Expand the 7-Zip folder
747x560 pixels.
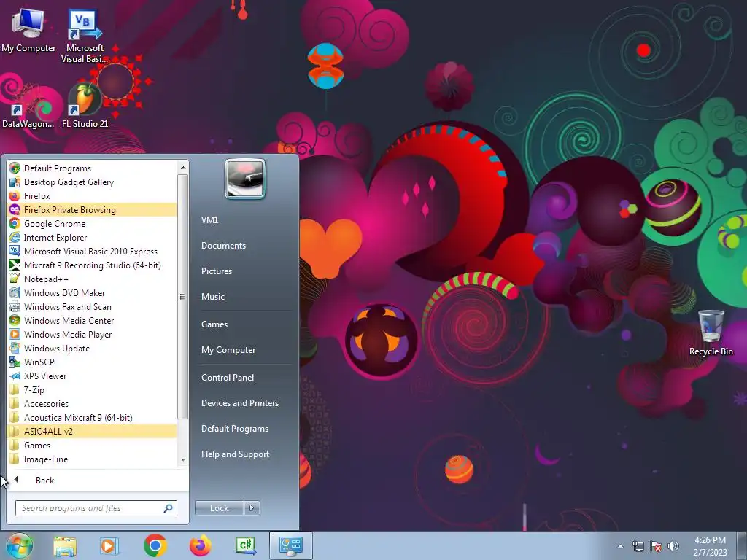pos(93,389)
